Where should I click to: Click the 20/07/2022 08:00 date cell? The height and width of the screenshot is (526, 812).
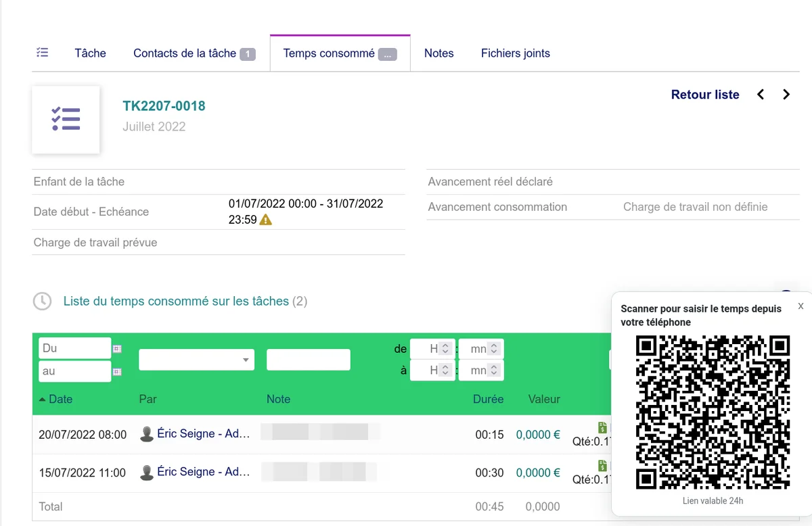click(83, 435)
